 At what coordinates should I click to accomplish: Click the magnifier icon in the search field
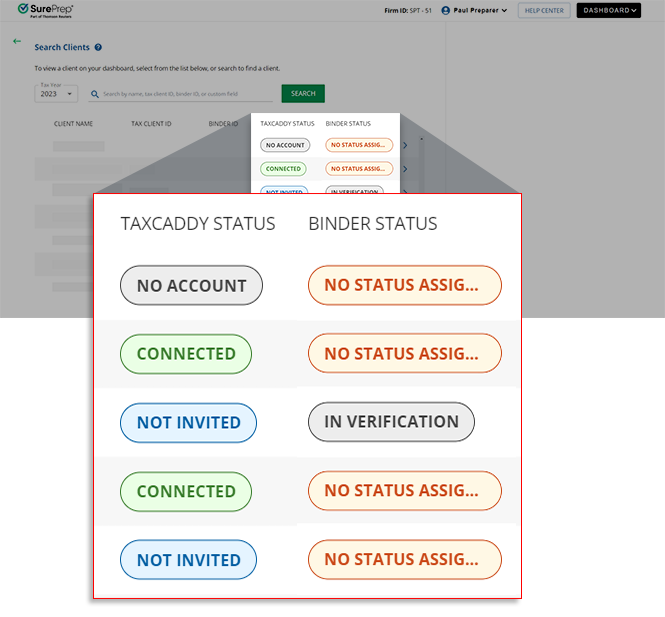(x=95, y=94)
